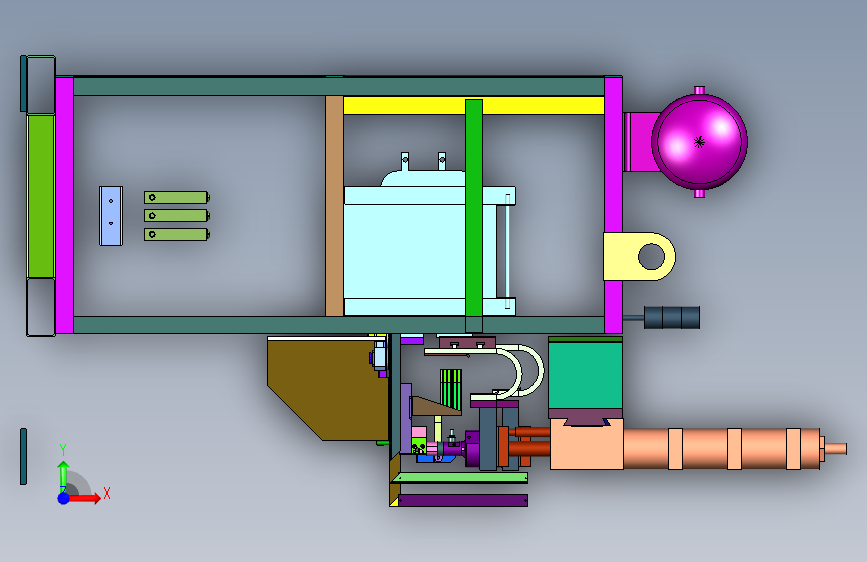Select the top olive green bar
The image size is (867, 562).
tap(176, 197)
